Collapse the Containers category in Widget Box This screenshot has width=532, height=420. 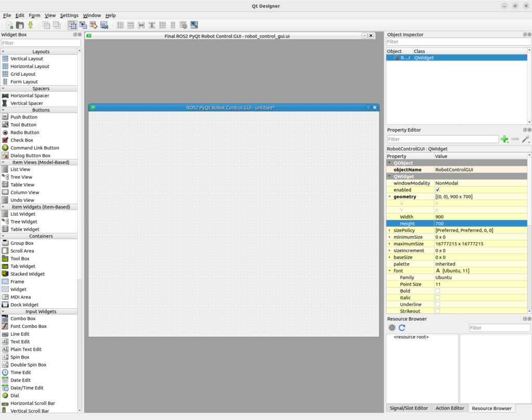pos(4,236)
